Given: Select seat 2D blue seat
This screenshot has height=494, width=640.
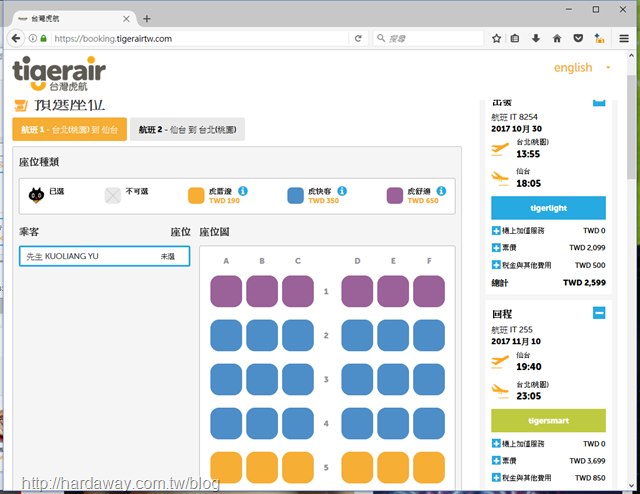Looking at the screenshot, I should (x=357, y=335).
